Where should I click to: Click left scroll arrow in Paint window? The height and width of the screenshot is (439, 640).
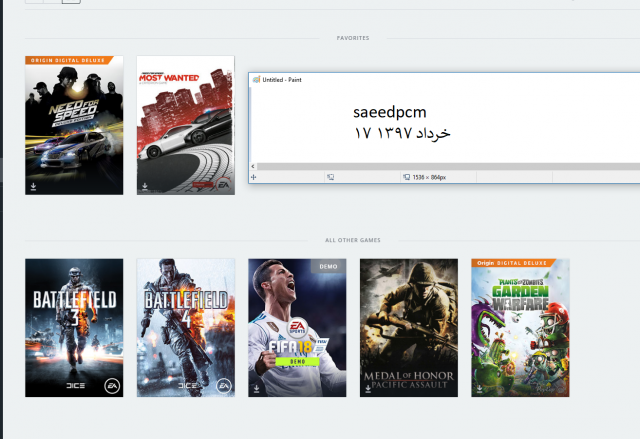pos(253,165)
